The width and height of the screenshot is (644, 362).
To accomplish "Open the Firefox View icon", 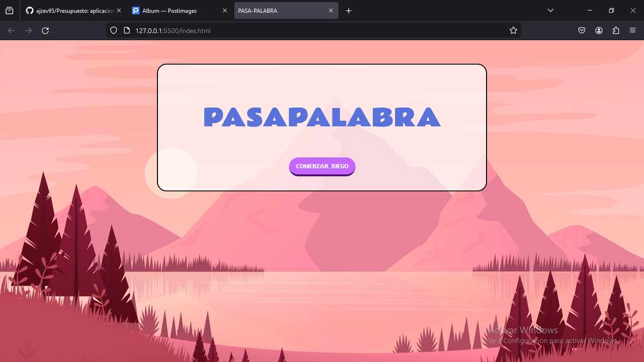I will [x=9, y=11].
